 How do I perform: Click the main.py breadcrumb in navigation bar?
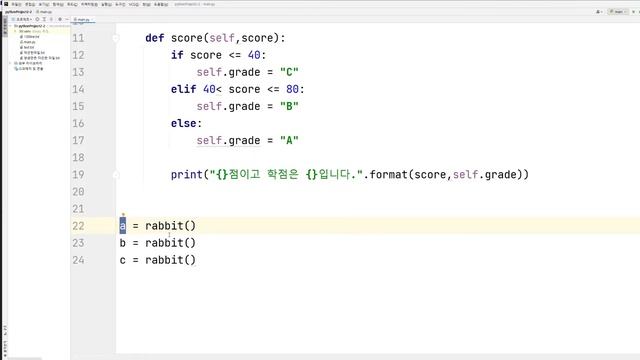pos(44,12)
